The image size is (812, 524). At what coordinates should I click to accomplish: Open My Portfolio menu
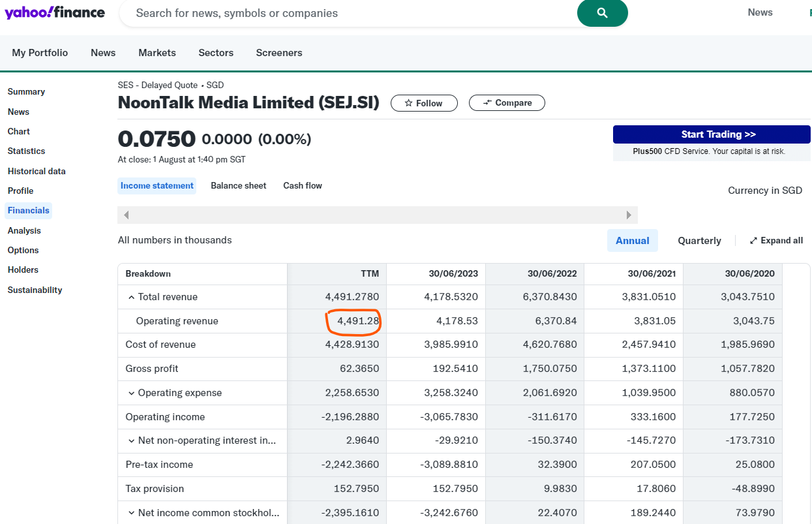click(40, 53)
